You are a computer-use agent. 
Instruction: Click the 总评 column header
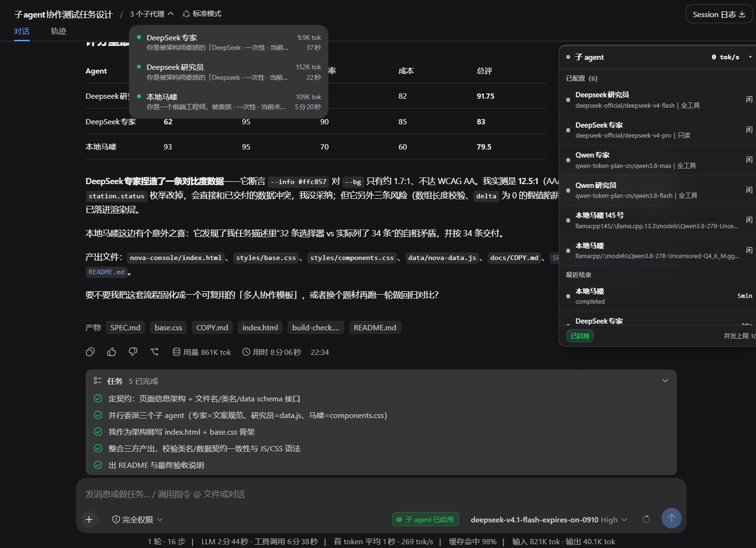tap(484, 71)
